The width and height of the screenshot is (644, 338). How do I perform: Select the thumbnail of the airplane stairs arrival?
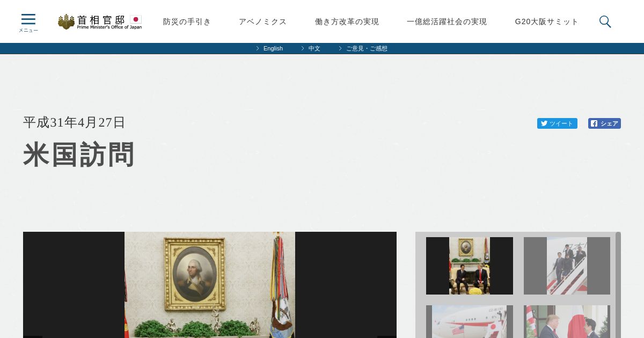coord(567,266)
